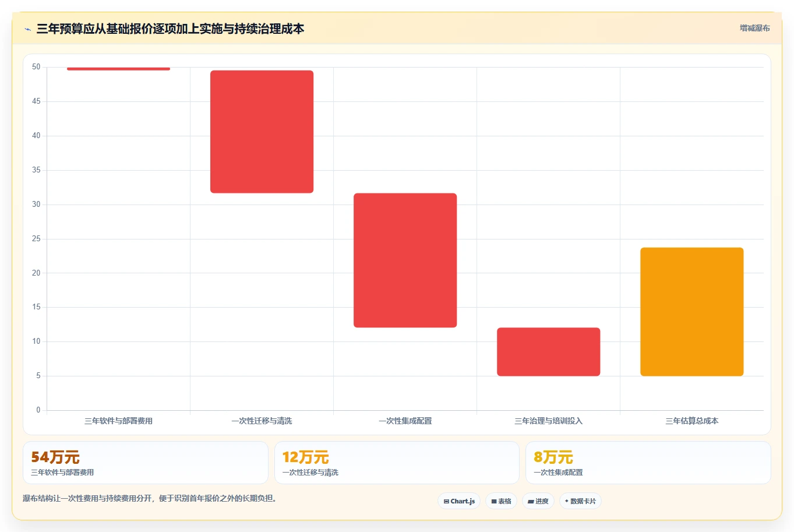Click x-axis label 一次性迁移与清洗
This screenshot has width=794, height=532.
click(x=262, y=421)
